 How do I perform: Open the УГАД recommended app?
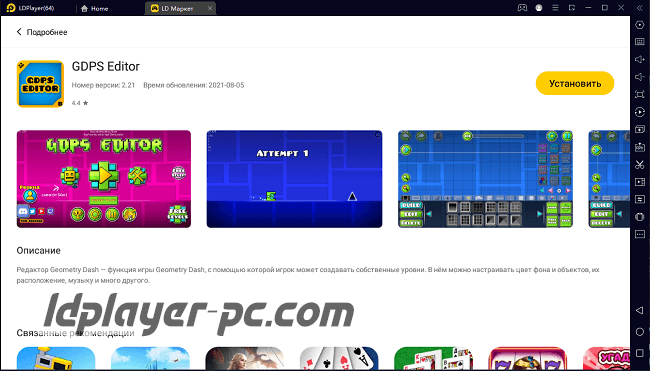pos(606,358)
